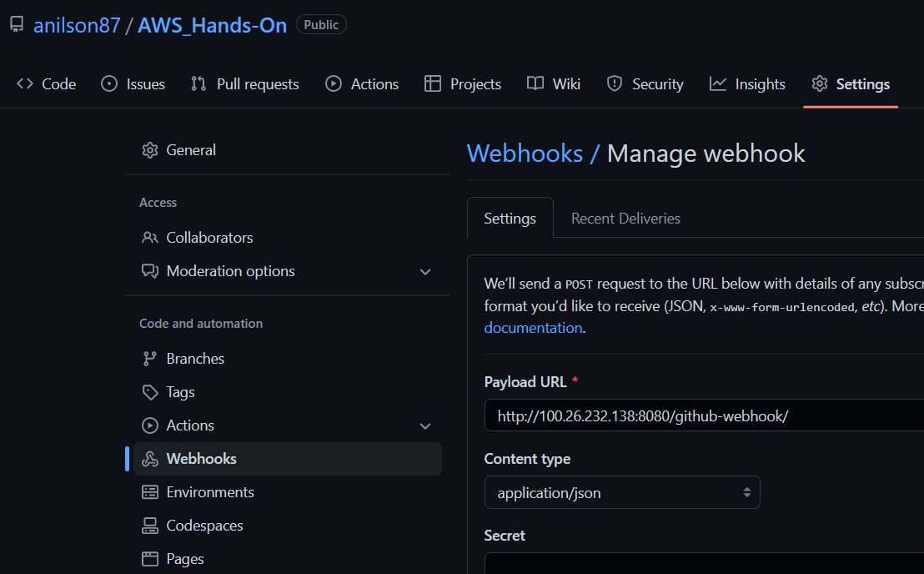924x574 pixels.
Task: Open the documentation link
Action: tap(534, 328)
